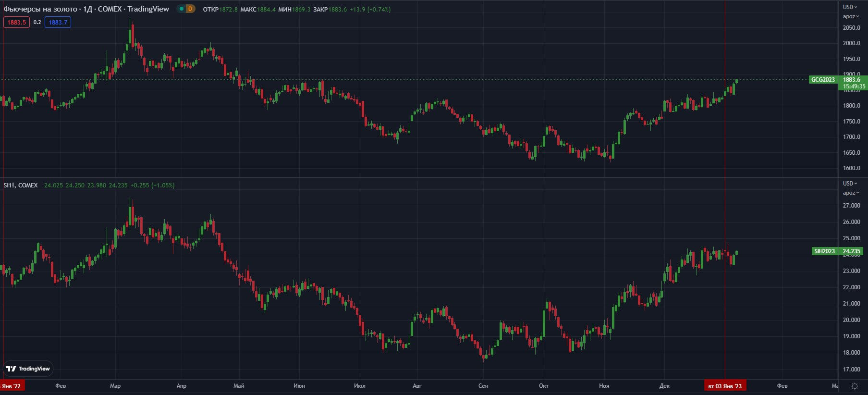Click the silver low value 23.980
Image resolution: width=868 pixels, height=395 pixels.
pyautogui.click(x=97, y=185)
